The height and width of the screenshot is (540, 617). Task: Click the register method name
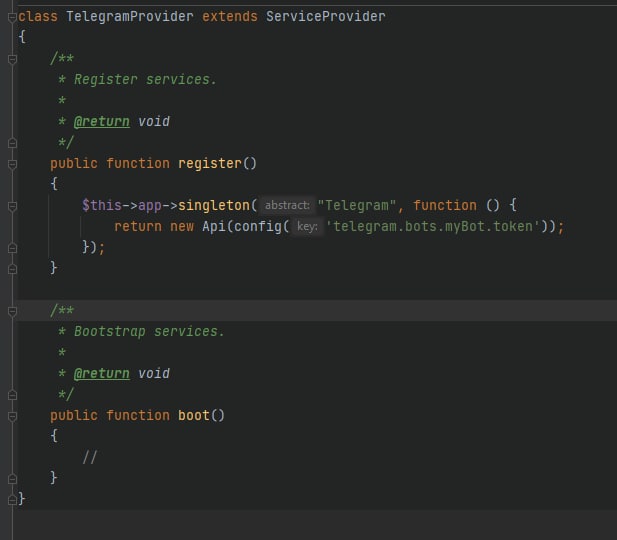point(210,163)
